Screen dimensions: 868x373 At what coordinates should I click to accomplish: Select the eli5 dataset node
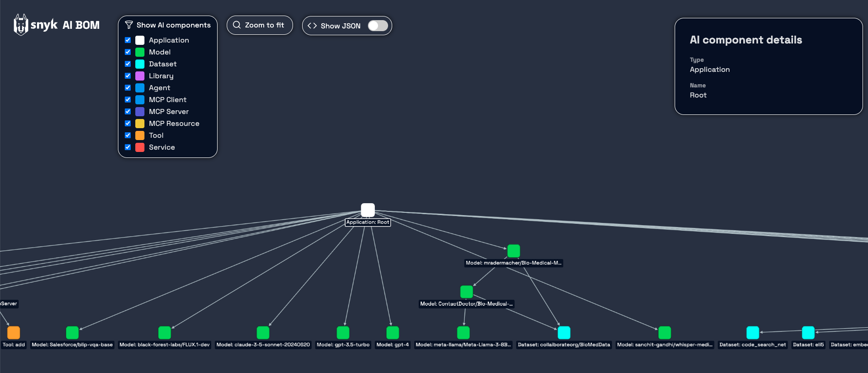click(808, 333)
